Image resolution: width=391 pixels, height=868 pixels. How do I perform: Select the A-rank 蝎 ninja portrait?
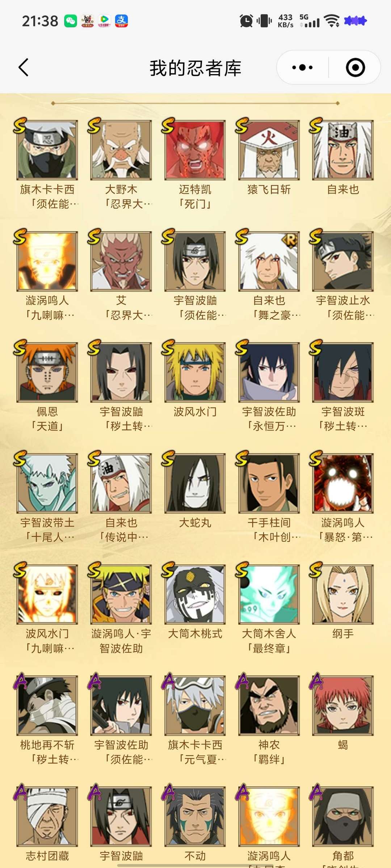coord(343,706)
